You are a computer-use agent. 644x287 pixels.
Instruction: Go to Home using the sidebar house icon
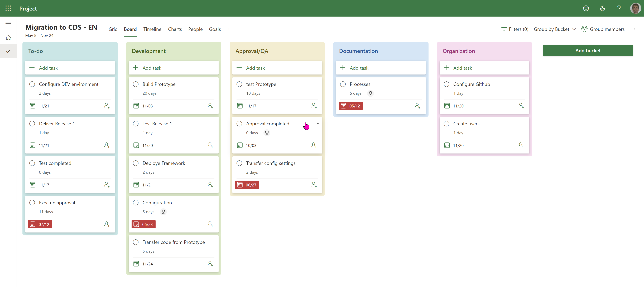click(8, 37)
